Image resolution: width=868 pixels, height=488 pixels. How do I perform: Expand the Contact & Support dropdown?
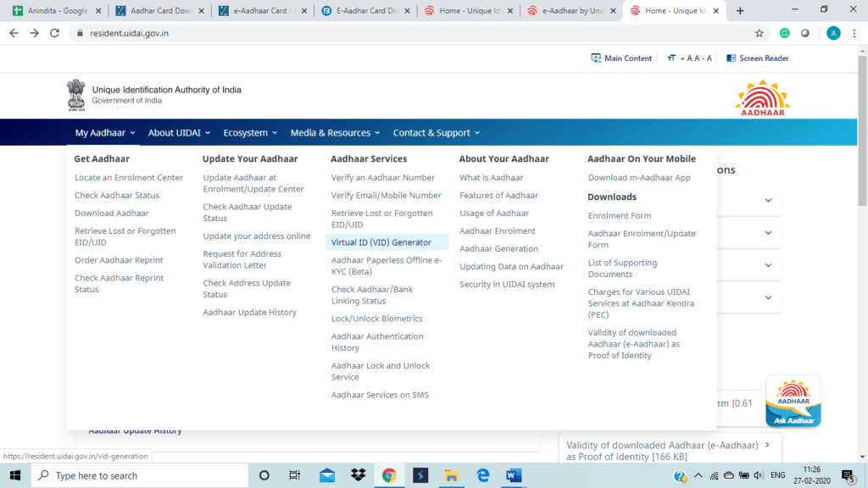coord(436,133)
